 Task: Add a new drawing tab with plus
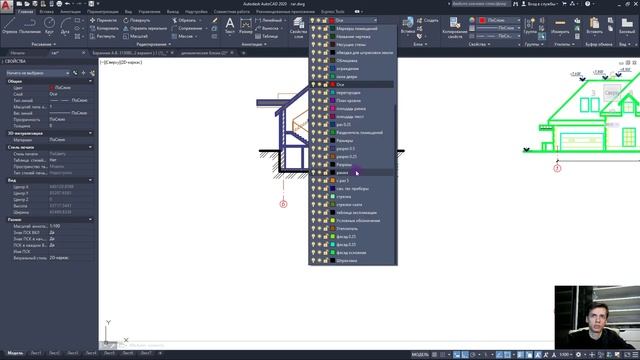tap(243, 53)
